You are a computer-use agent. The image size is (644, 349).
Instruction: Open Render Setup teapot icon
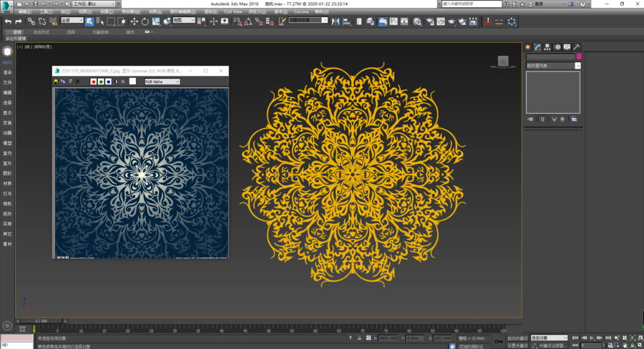(430, 21)
